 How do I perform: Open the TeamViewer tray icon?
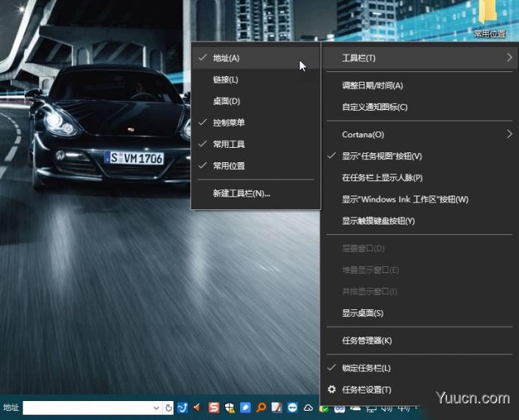click(292, 407)
